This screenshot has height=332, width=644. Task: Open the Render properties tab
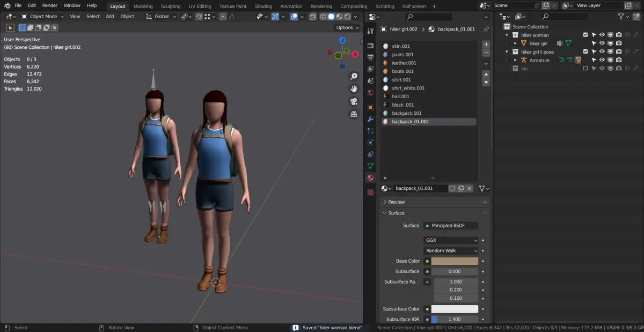tap(370, 46)
